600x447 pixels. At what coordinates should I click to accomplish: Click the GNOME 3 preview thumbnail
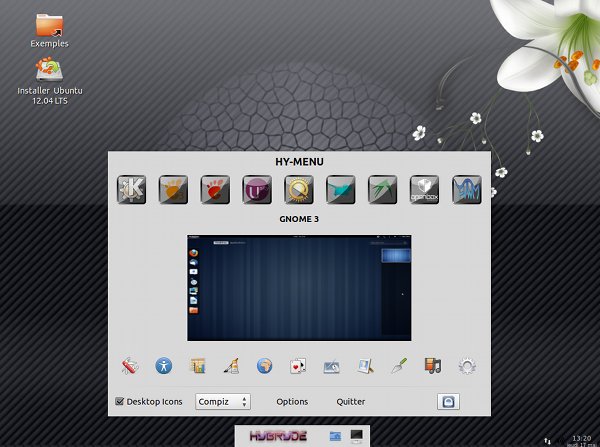(x=299, y=288)
